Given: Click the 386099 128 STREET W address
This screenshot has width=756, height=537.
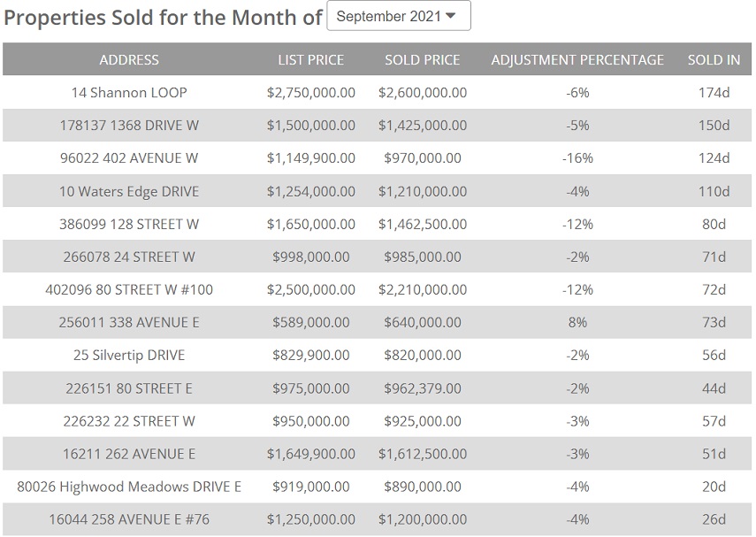Looking at the screenshot, I should [x=129, y=224].
